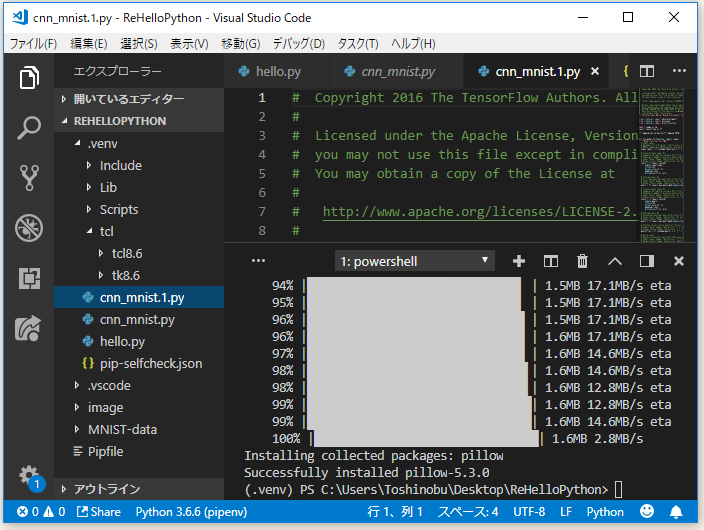
Task: Open the 移動(G) menu
Action: (240, 44)
